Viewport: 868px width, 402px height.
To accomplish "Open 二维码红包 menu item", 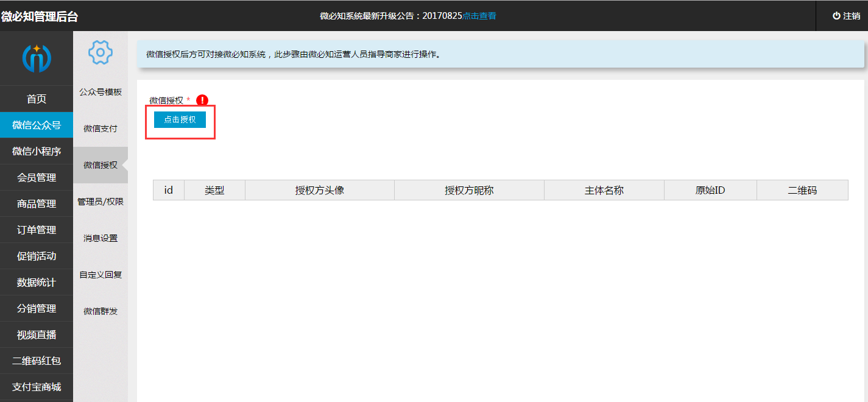I will [x=37, y=361].
